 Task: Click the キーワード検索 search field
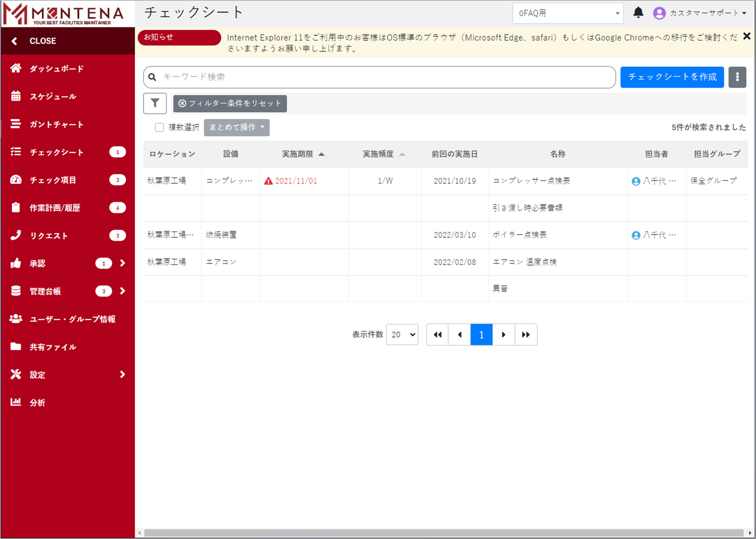click(385, 77)
